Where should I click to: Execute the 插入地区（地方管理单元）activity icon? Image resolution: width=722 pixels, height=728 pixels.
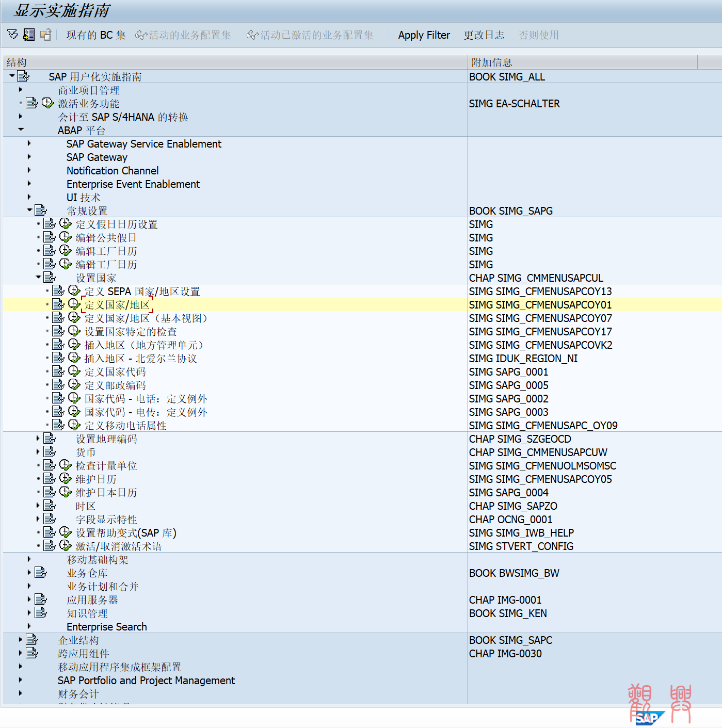[x=74, y=344]
